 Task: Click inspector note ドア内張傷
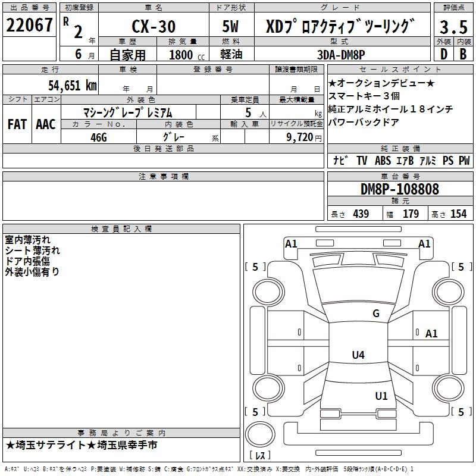27,261
